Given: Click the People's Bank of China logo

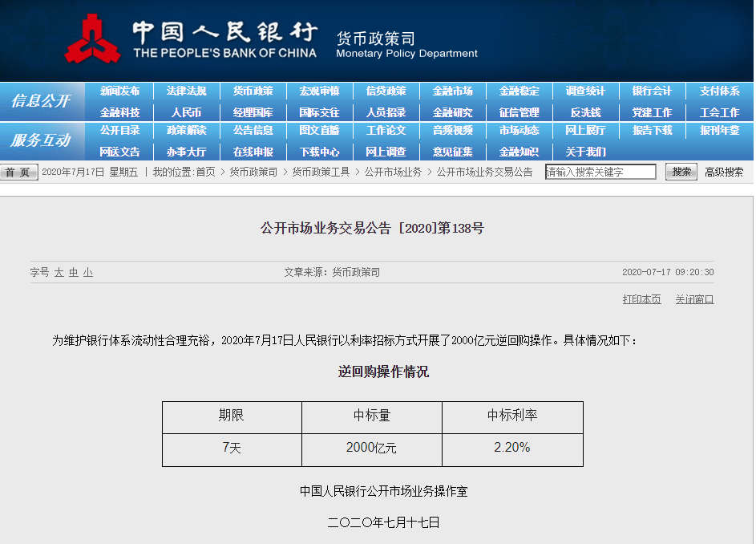Looking at the screenshot, I should pyautogui.click(x=92, y=39).
